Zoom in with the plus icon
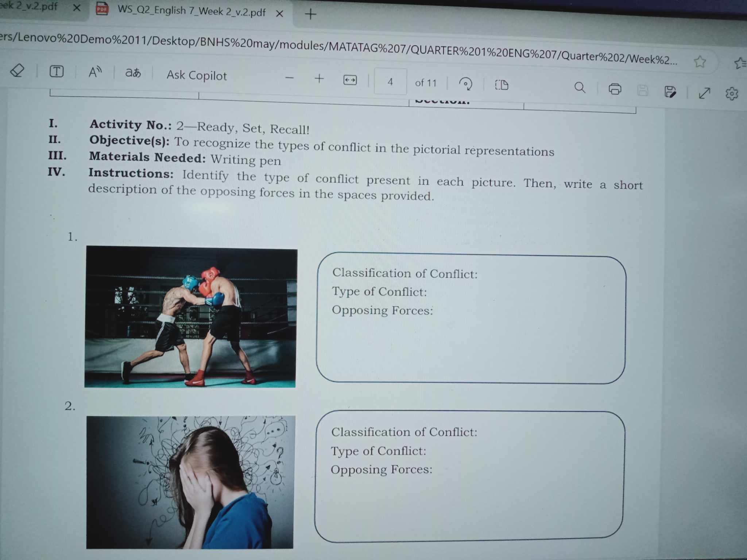This screenshot has width=747, height=560. click(x=319, y=79)
